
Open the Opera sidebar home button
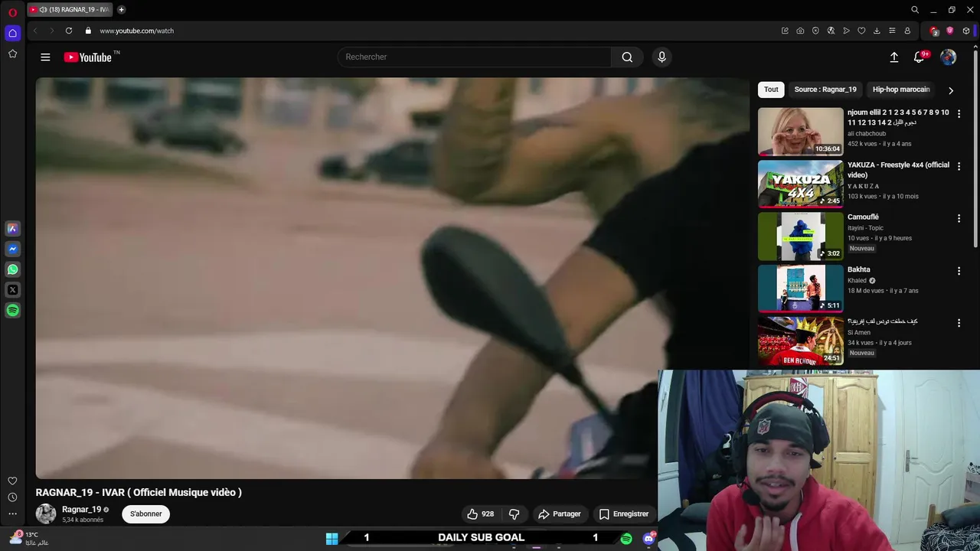(12, 33)
